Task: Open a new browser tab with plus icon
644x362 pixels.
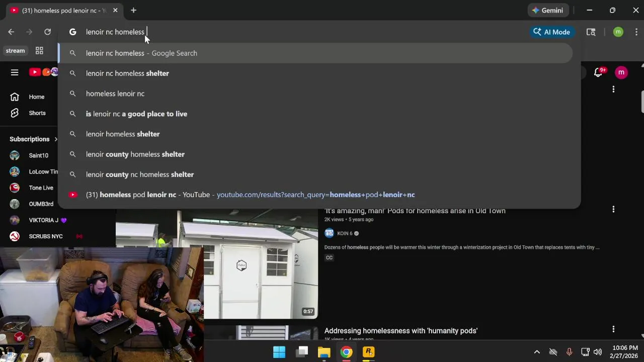Action: [x=133, y=10]
